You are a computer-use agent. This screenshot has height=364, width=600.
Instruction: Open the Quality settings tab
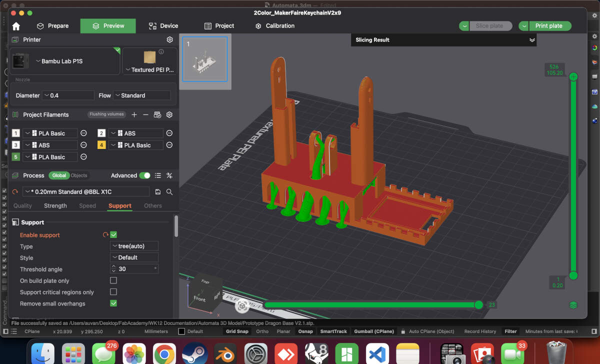coord(22,205)
